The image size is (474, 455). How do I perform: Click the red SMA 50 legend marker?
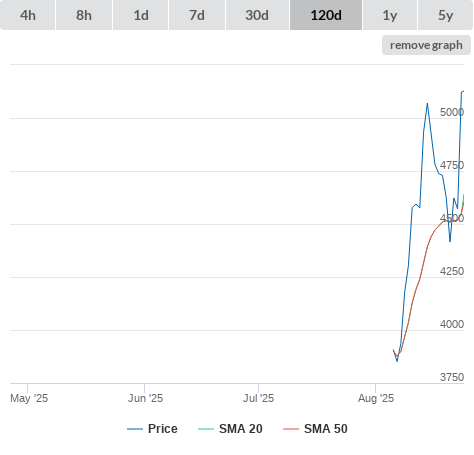291,429
